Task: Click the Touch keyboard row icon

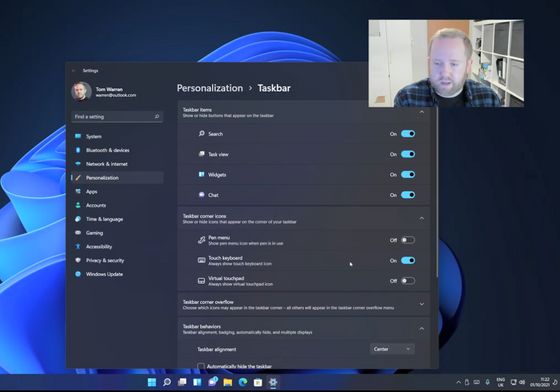Action: 201,260
